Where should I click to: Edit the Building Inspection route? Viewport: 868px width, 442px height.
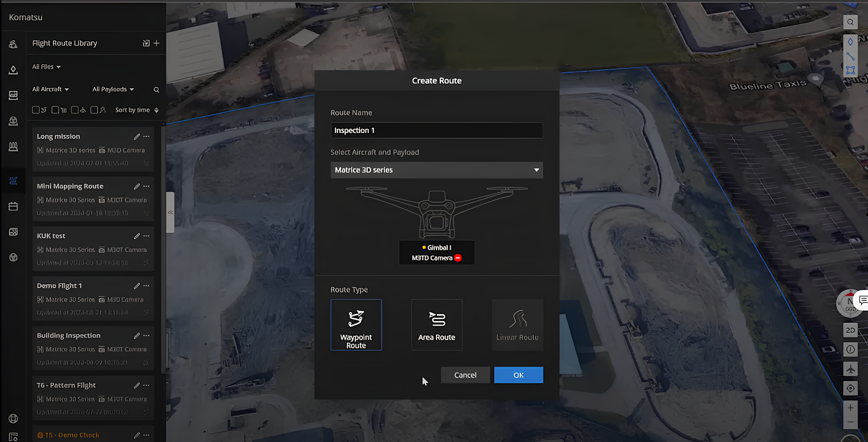pyautogui.click(x=137, y=336)
